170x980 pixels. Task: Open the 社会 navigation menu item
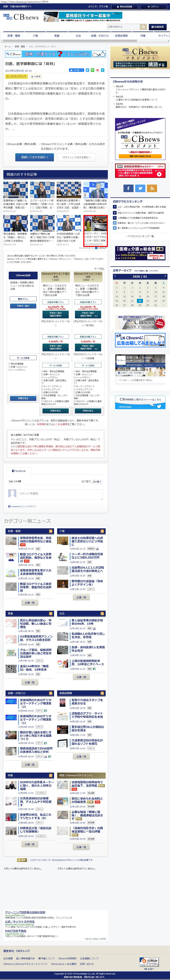pyautogui.click(x=78, y=36)
